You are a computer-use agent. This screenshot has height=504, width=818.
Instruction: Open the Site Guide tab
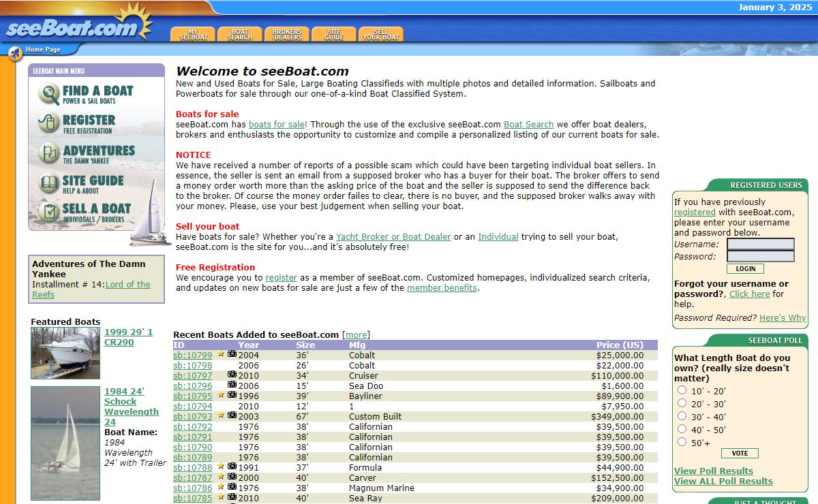pyautogui.click(x=334, y=34)
